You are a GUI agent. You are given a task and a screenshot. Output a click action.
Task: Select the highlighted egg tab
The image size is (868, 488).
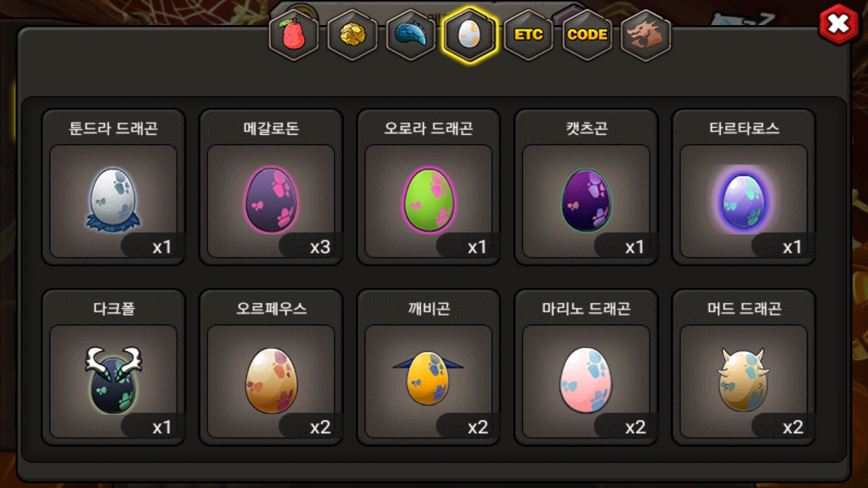tap(469, 35)
